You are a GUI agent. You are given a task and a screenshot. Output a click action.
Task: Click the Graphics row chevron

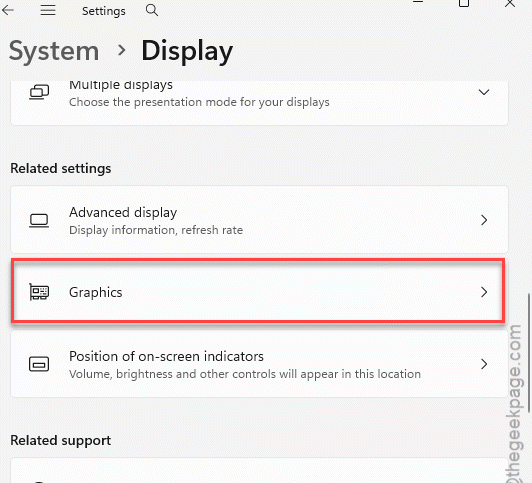click(x=484, y=292)
